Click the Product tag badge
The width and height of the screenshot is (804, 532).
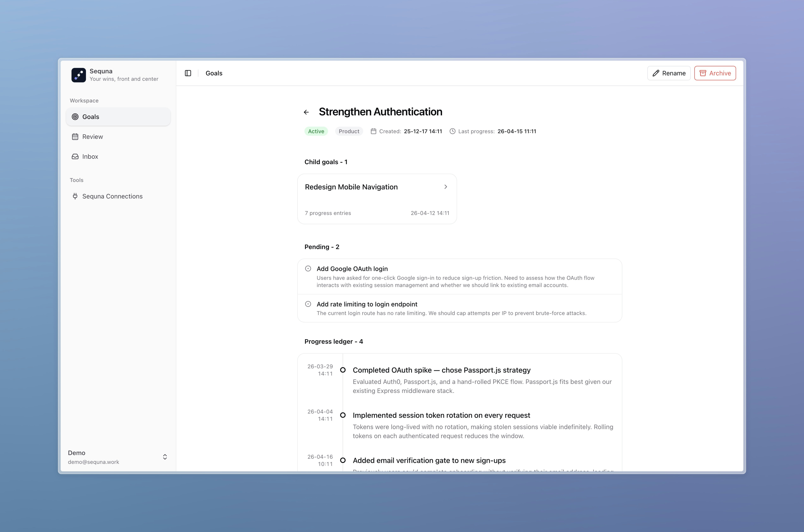coord(349,131)
